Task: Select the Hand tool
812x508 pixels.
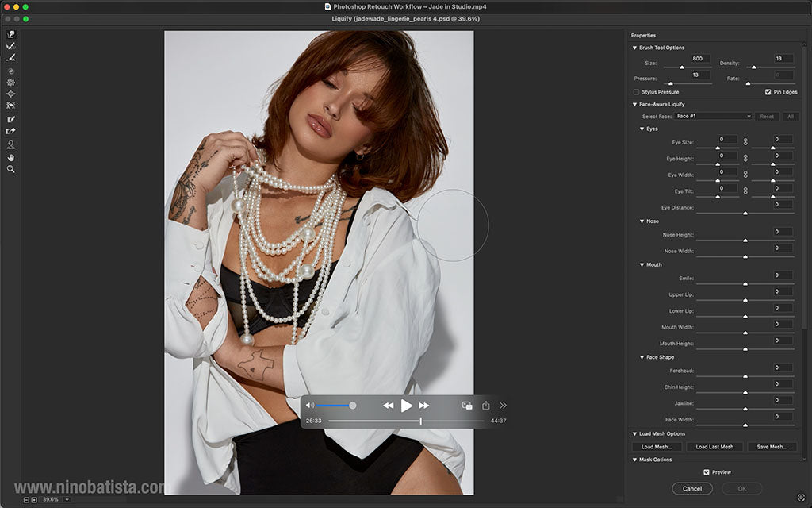Action: click(x=11, y=156)
